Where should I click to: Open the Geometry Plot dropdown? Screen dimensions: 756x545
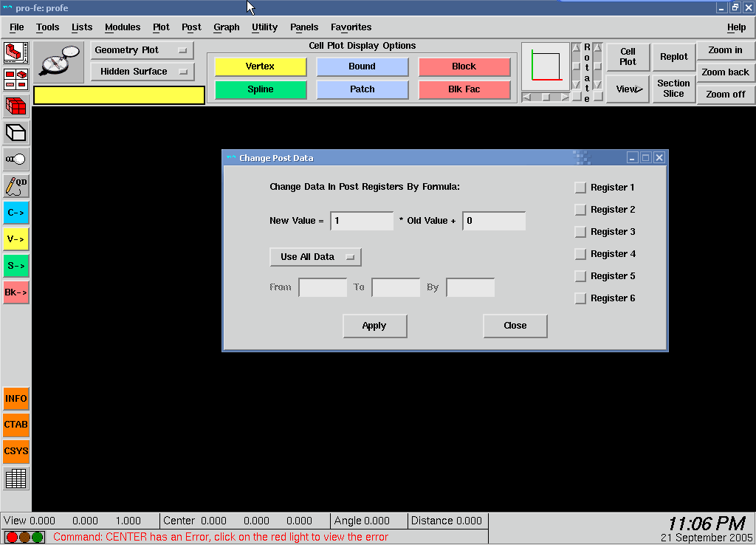[142, 50]
